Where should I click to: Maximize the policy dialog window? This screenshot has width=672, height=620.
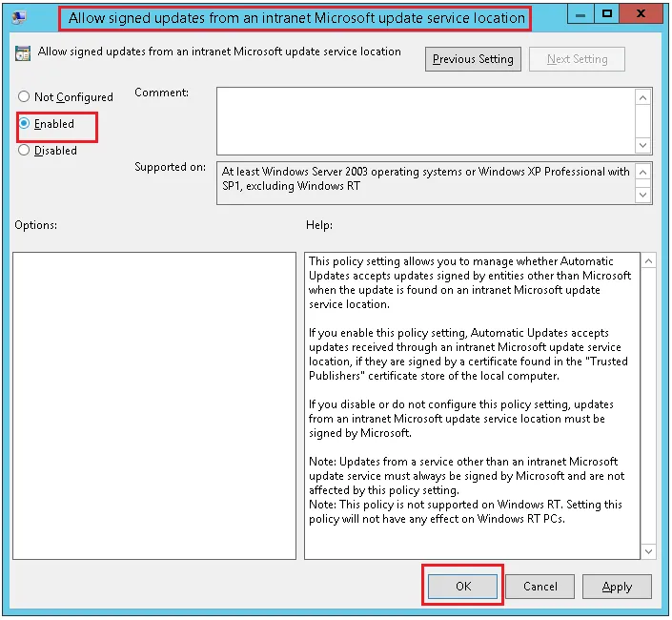(x=607, y=14)
